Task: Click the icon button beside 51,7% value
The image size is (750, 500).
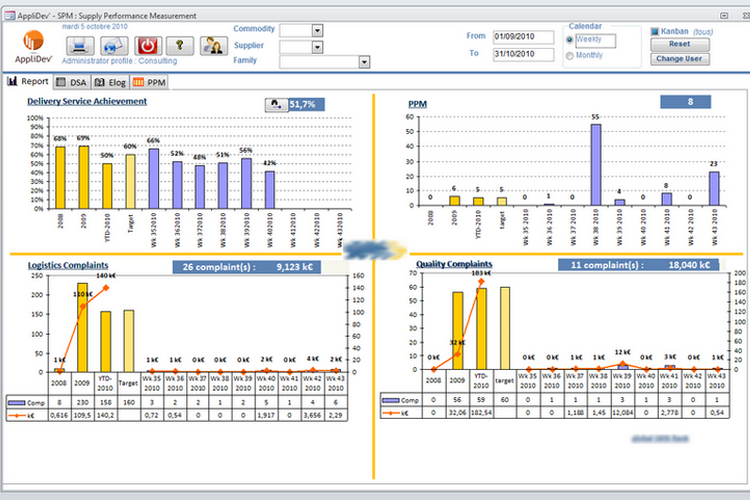Action: (x=275, y=104)
